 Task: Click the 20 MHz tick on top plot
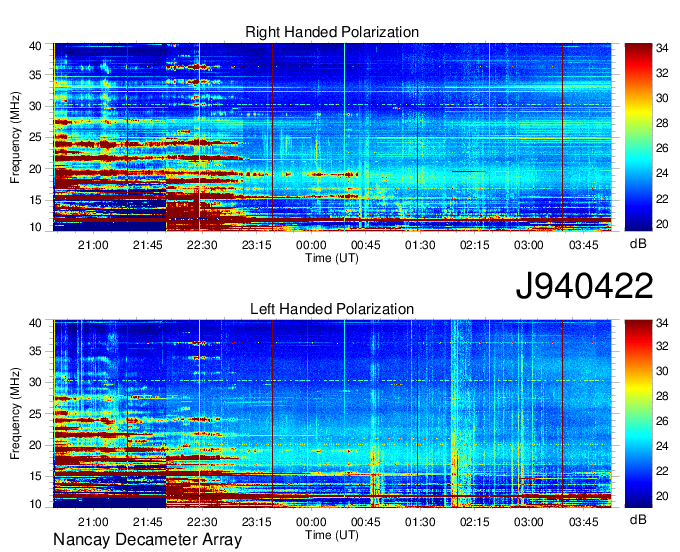(36, 169)
